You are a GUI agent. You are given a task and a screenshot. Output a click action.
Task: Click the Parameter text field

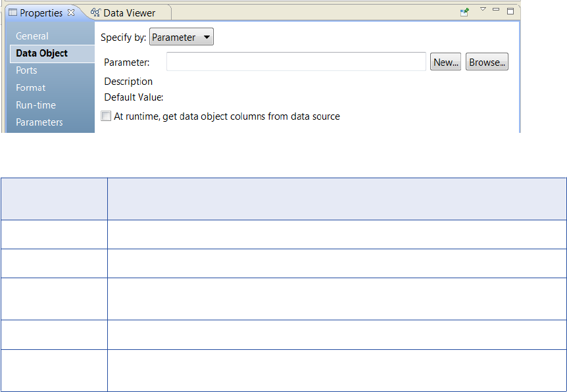point(296,62)
